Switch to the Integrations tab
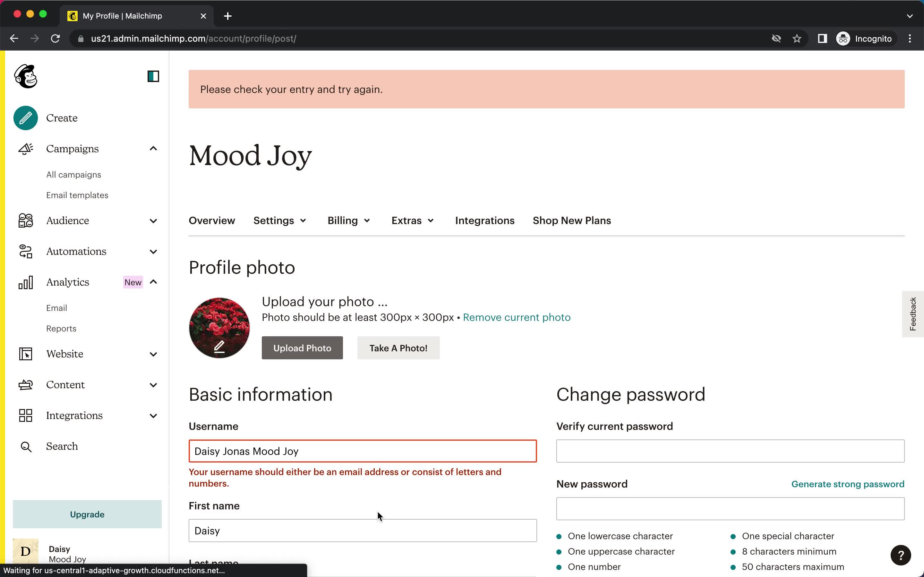Viewport: 924px width, 577px height. coord(485,220)
